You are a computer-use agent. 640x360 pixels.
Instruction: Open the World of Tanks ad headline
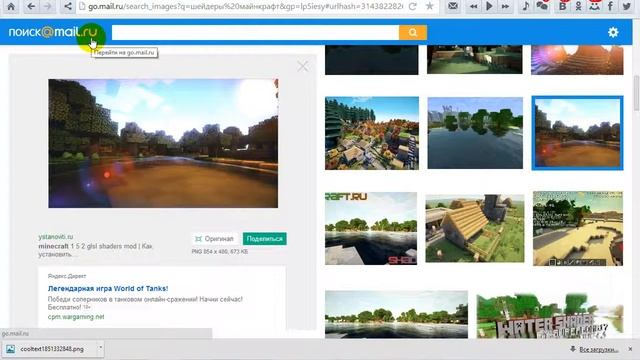coord(108,288)
